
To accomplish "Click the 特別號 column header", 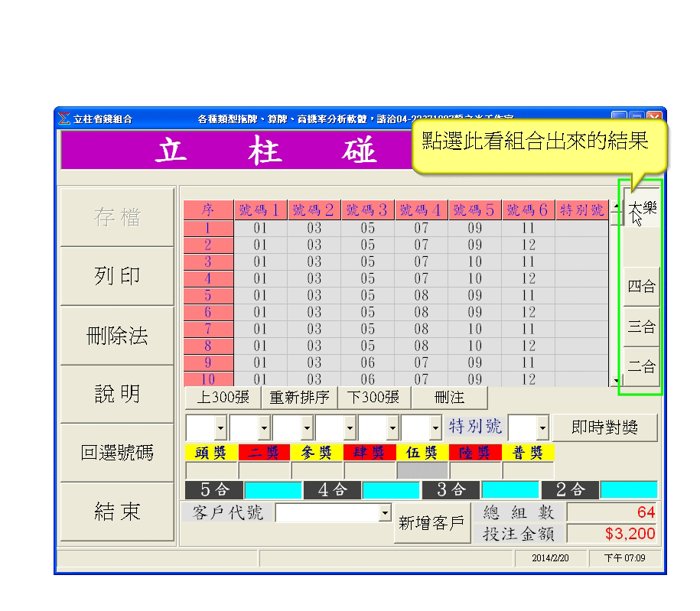I will 582,210.
